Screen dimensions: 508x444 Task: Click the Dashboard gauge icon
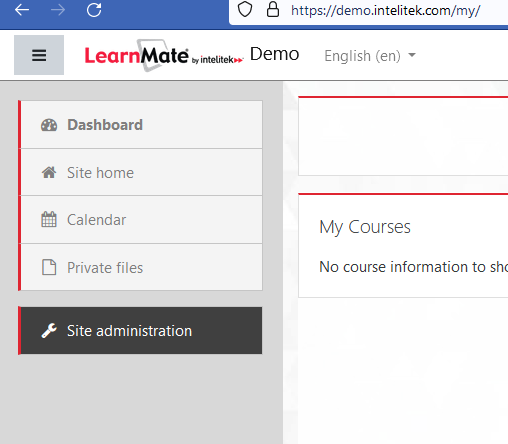pyautogui.click(x=49, y=125)
